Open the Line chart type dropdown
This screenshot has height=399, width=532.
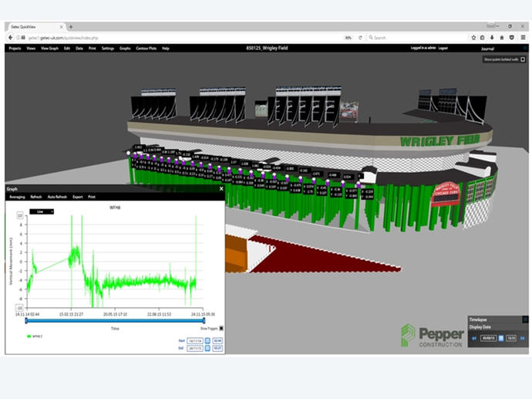42,211
